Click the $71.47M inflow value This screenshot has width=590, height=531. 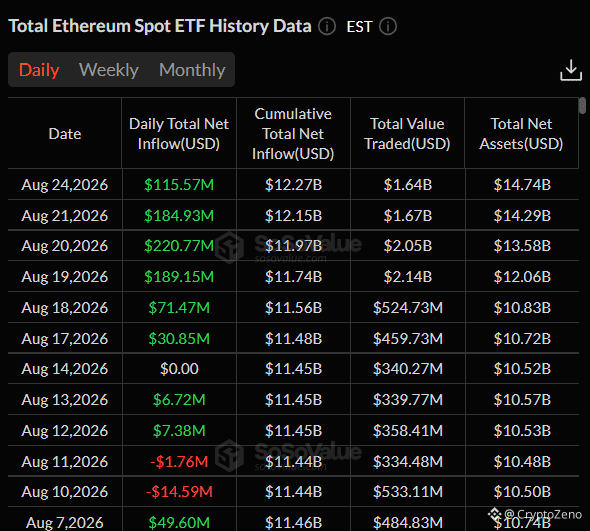click(179, 308)
